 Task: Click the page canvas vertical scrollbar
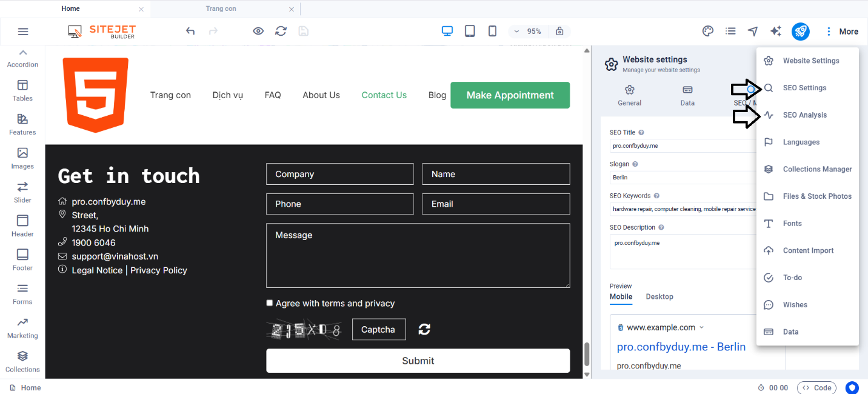tap(586, 355)
